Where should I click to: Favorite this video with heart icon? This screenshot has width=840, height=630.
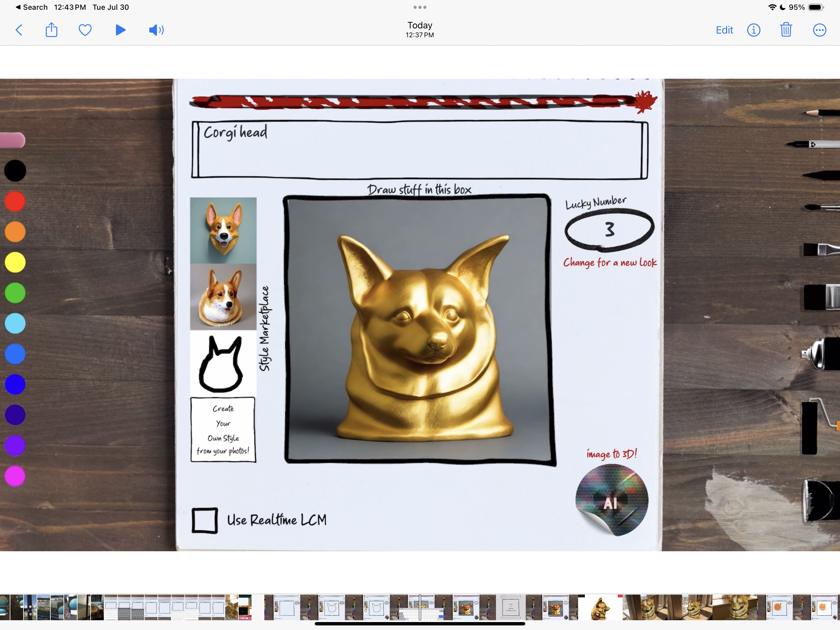point(85,30)
